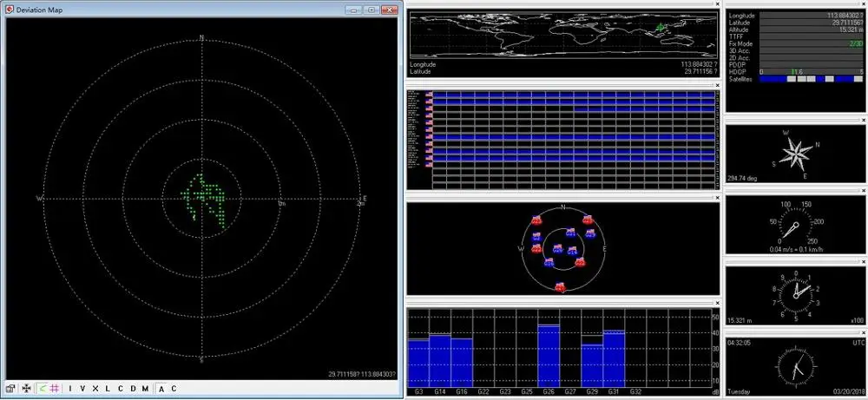Viewport: 868px width, 400px height.
Task: Click the M toolbar button
Action: tap(145, 389)
